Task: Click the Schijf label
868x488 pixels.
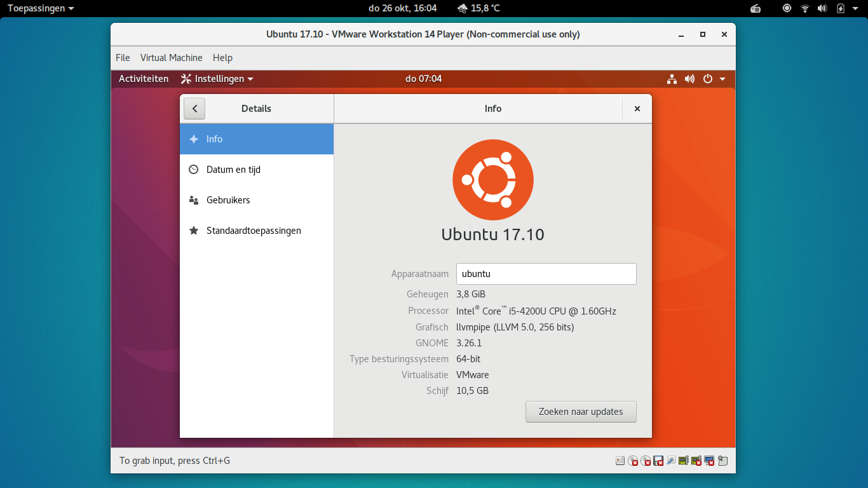Action: [x=438, y=391]
